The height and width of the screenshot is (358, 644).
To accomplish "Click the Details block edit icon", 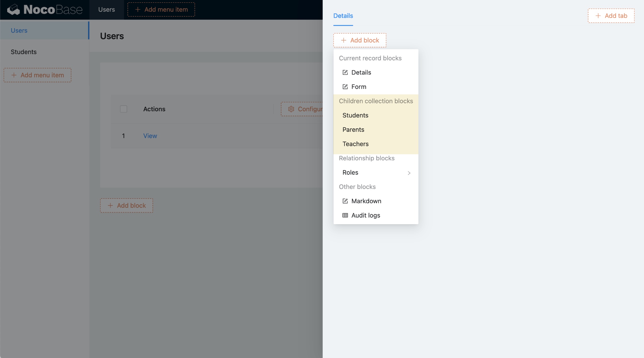I will pyautogui.click(x=345, y=73).
